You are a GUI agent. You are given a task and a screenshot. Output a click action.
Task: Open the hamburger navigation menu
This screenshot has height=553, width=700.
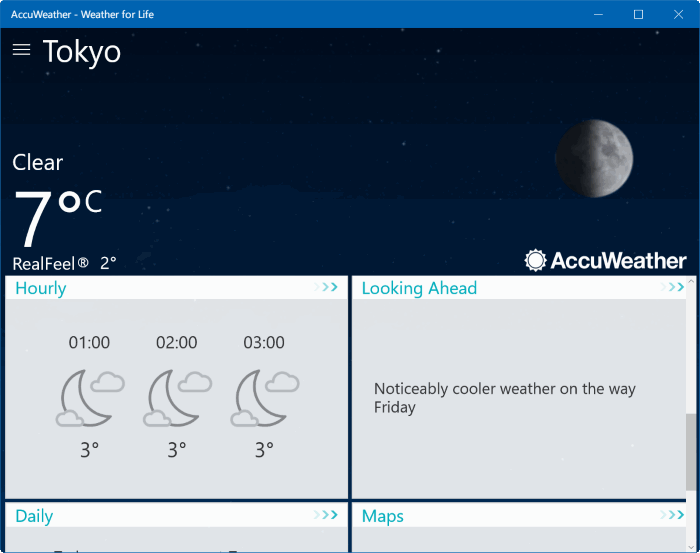[x=21, y=50]
